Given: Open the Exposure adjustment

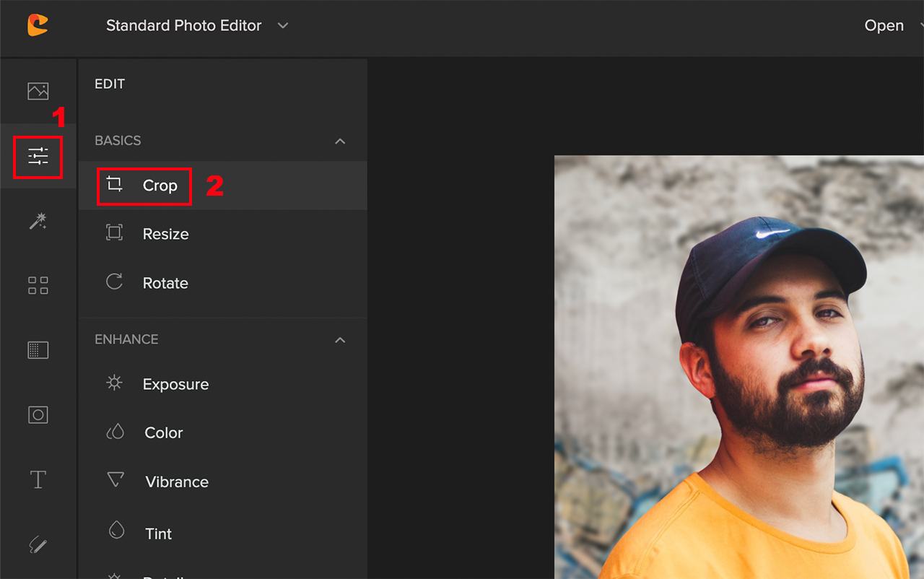Looking at the screenshot, I should coord(175,383).
